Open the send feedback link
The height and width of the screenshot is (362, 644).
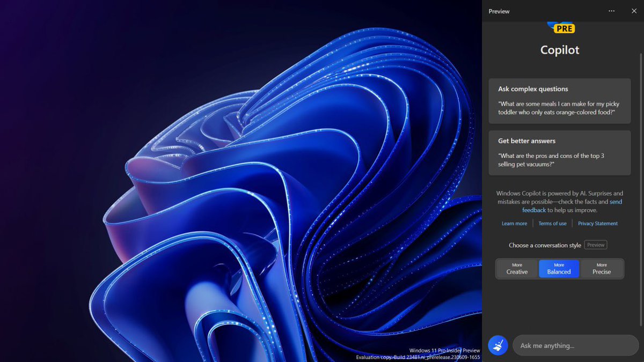tap(616, 202)
